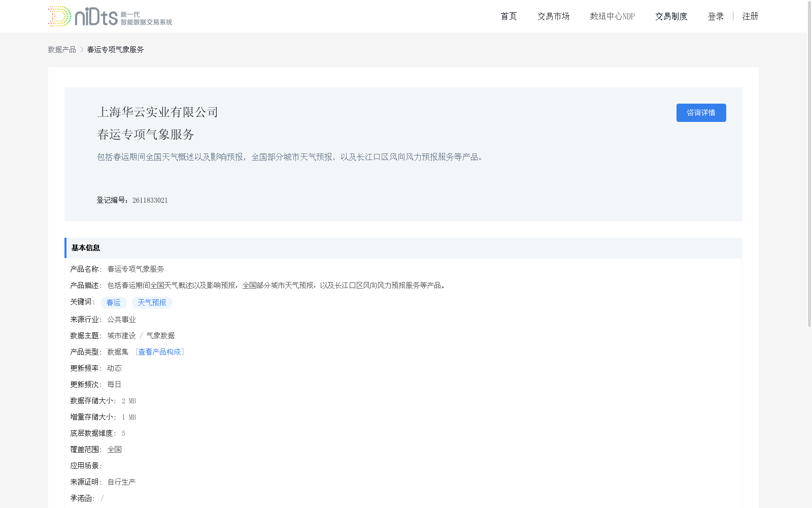Open the 交易市场 page
The image size is (812, 508).
click(553, 16)
